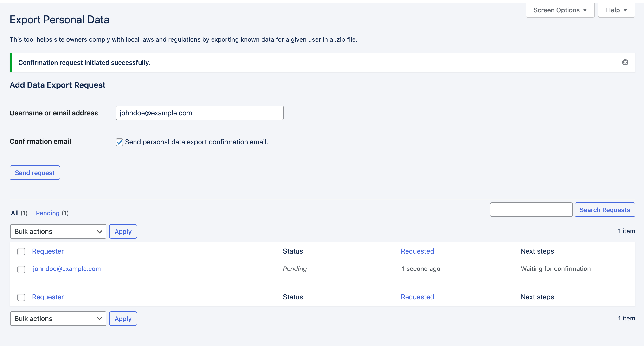Expand the top Bulk actions dropdown
Viewport: 644px width, 346px height.
point(58,231)
